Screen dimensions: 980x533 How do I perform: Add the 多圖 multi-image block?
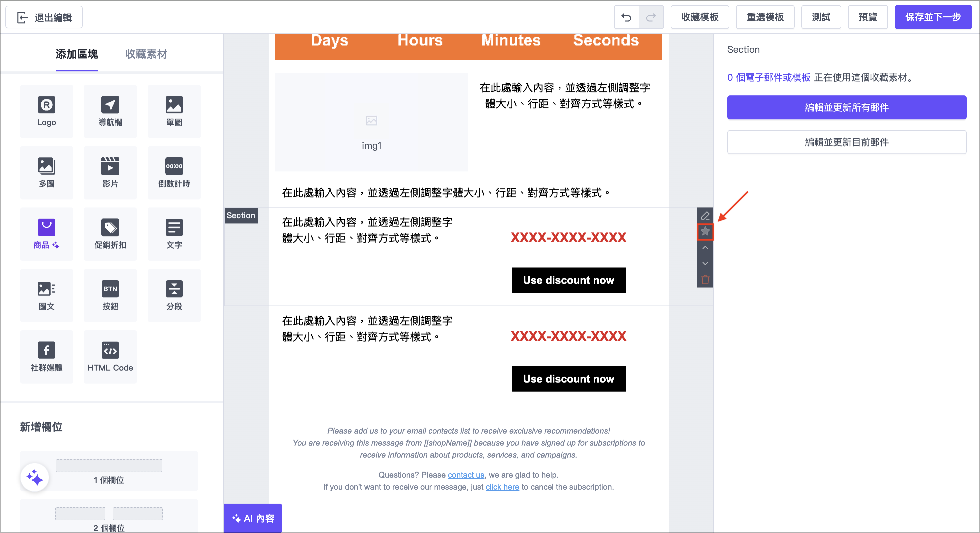(x=46, y=172)
